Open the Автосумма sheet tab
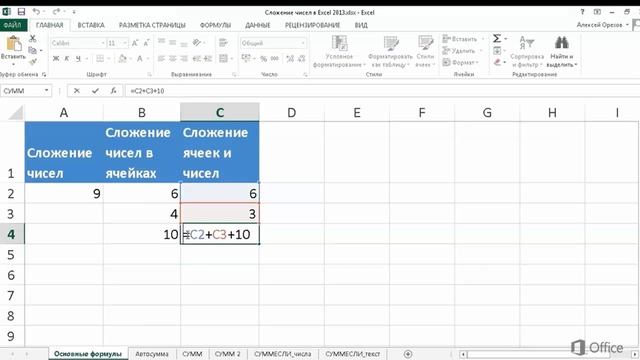Viewport: 640px width, 360px height. pyautogui.click(x=152, y=354)
